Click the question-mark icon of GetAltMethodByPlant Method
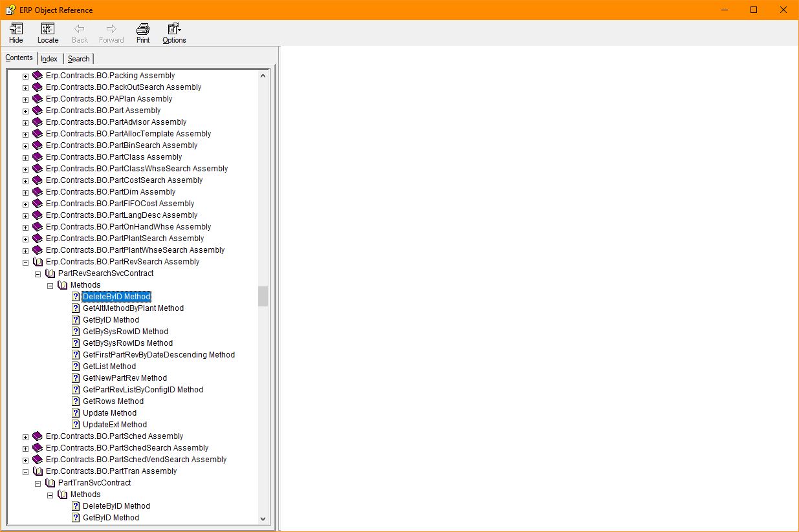799x532 pixels. 76,308
